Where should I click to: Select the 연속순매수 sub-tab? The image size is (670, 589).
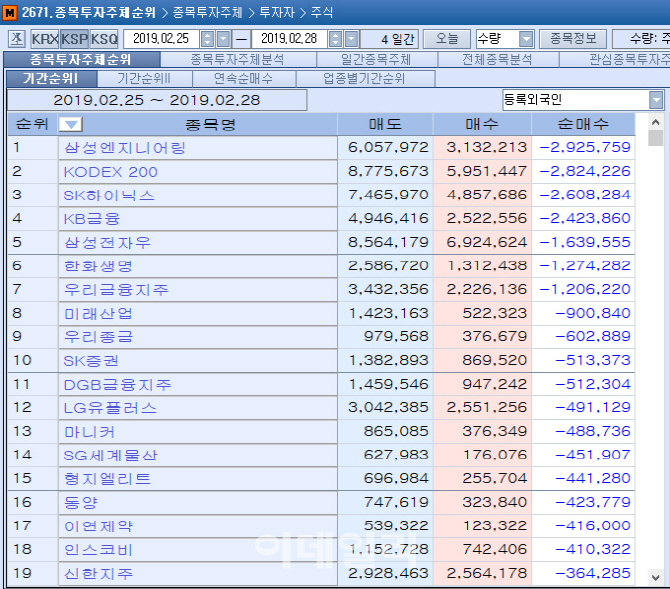point(244,79)
